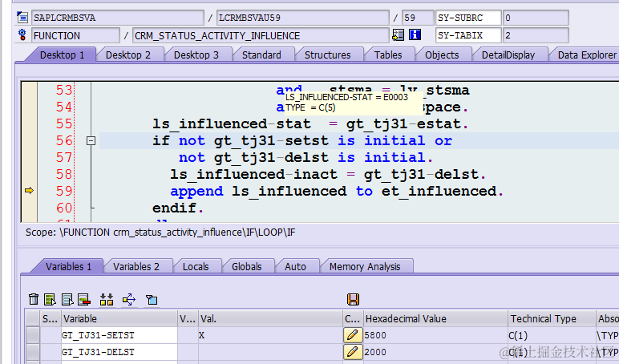Click the pencil edit button for GT_TJ31-DELST
619x364 pixels.
[353, 352]
